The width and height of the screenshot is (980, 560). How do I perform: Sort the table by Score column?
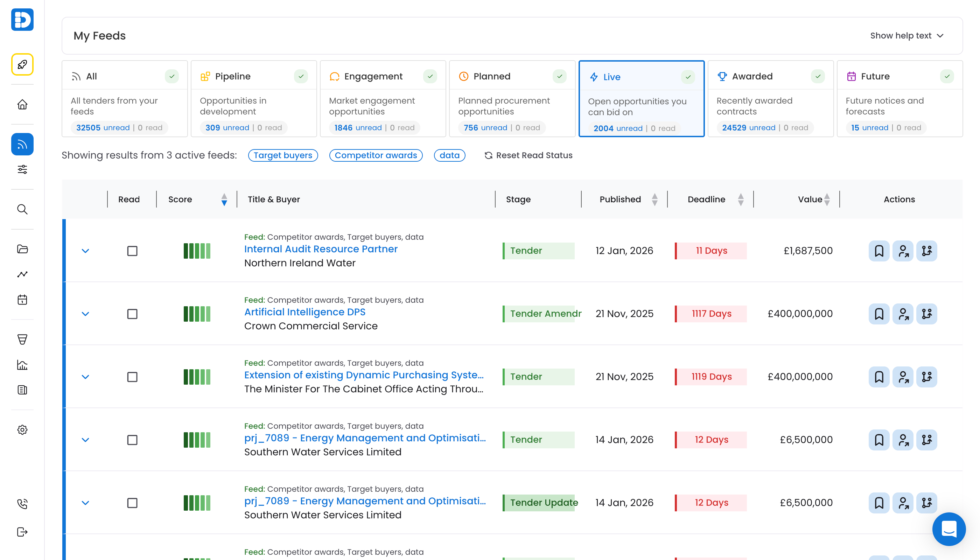point(224,199)
